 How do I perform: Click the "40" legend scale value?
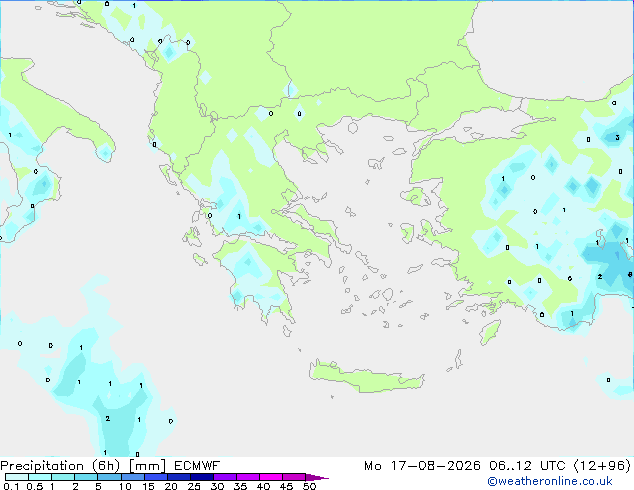[263, 486]
